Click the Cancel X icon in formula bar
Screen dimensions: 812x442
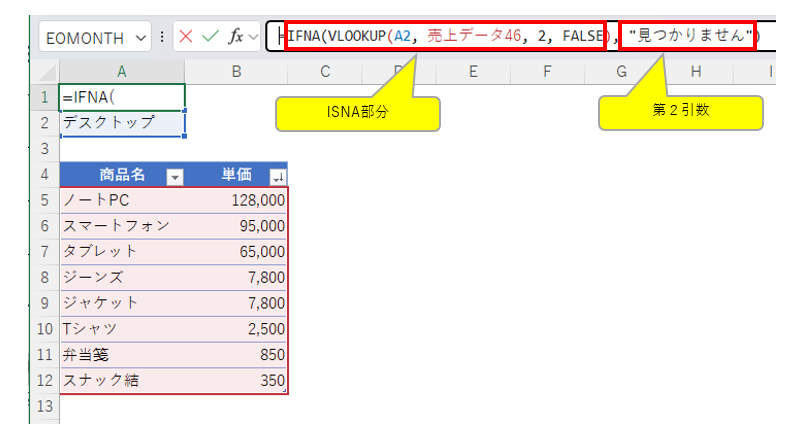coord(187,37)
